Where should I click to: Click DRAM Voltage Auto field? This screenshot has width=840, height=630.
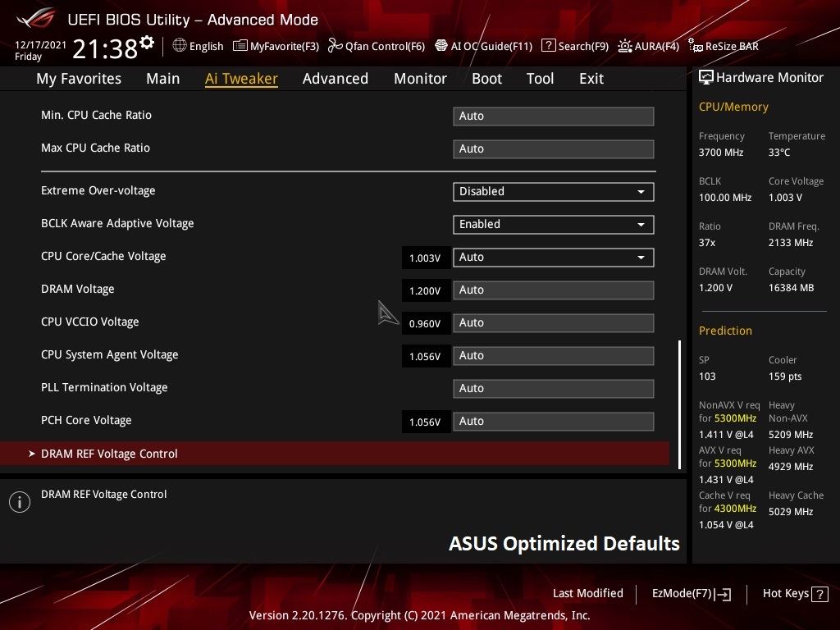(x=554, y=290)
